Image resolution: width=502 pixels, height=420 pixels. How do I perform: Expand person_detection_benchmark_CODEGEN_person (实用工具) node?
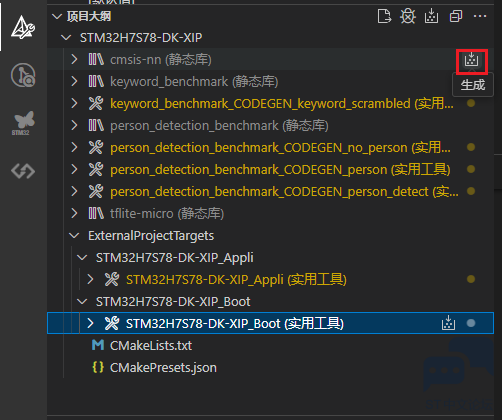point(74,169)
